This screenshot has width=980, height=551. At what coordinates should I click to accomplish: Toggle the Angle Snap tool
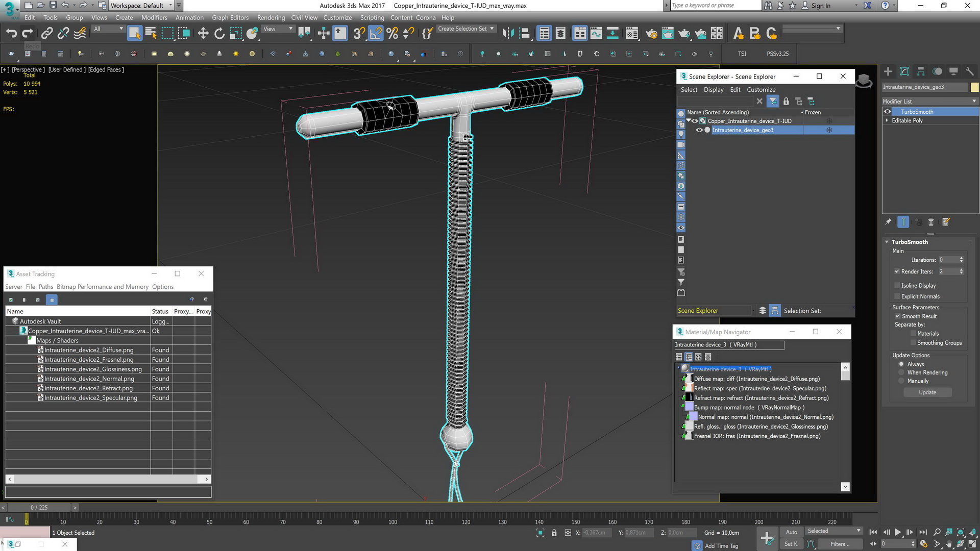(376, 34)
